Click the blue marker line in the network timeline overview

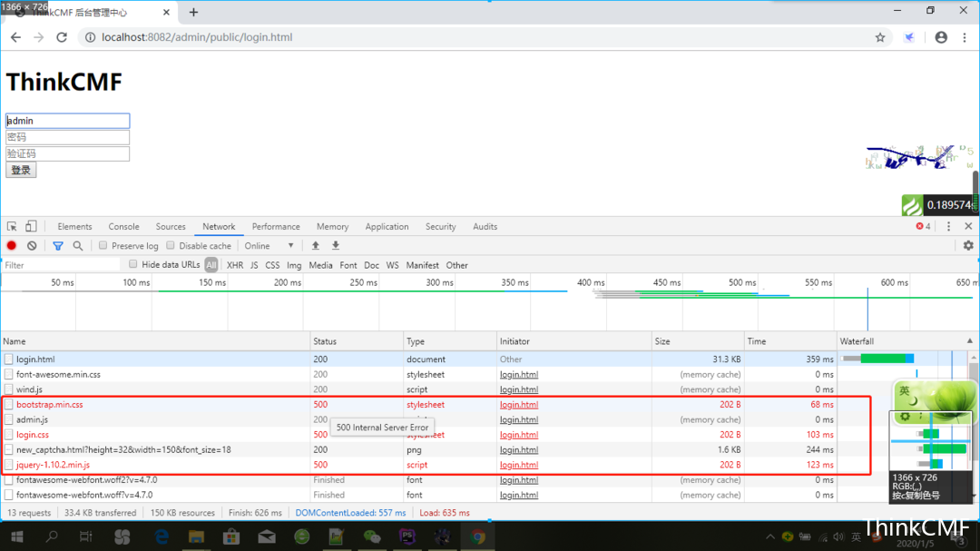867,309
